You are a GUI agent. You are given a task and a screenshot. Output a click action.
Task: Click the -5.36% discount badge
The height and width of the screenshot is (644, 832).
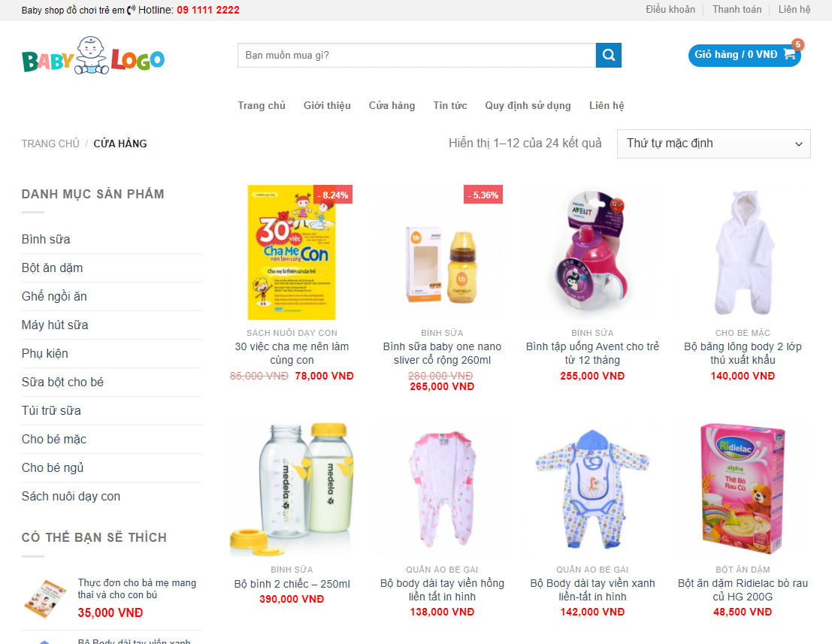[x=483, y=195]
